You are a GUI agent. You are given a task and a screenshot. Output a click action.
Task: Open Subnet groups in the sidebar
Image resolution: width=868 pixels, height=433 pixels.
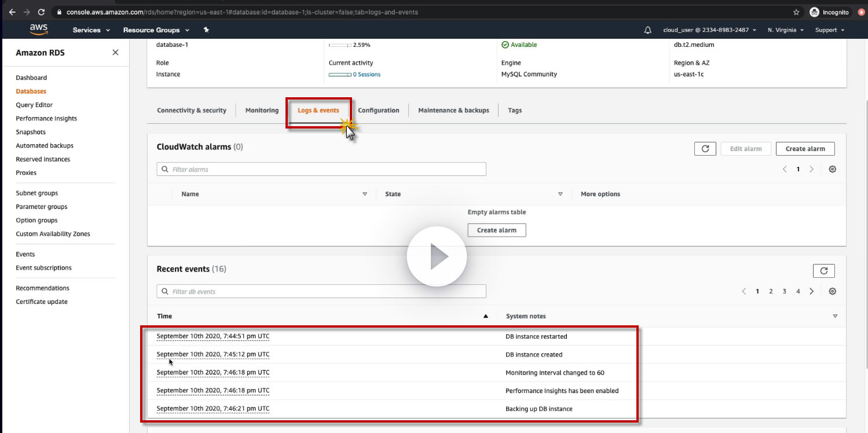[x=37, y=193]
